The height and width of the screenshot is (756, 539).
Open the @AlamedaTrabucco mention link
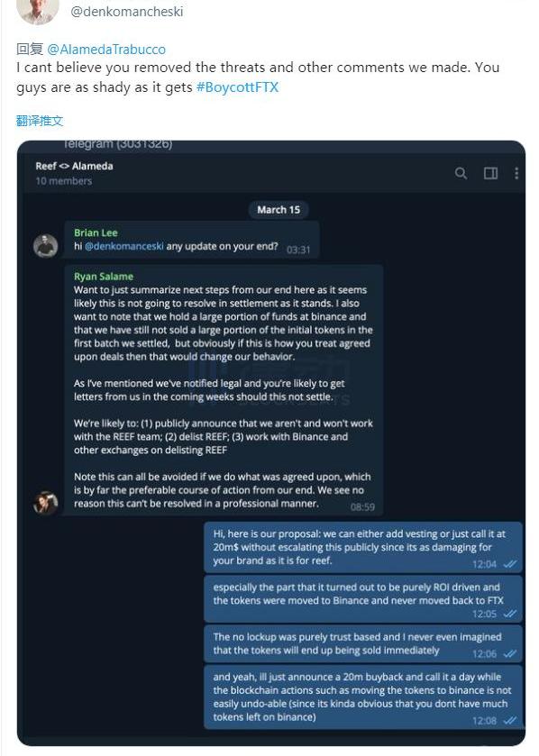106,50
